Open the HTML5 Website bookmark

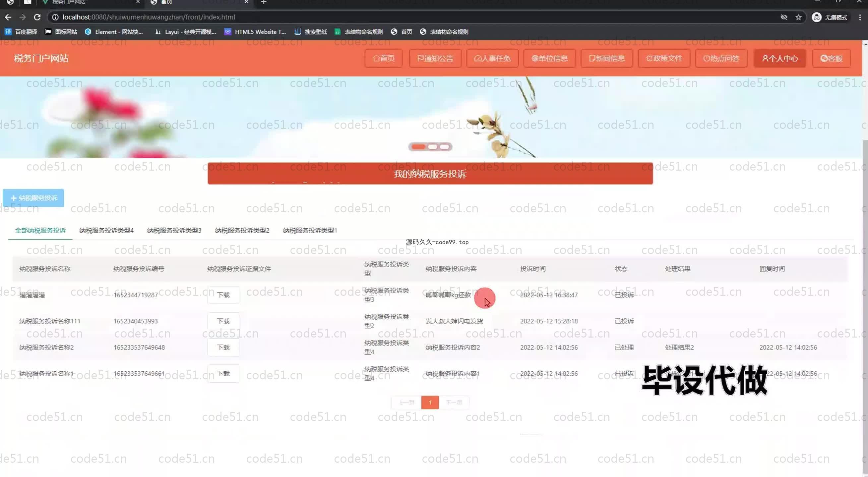coord(255,32)
